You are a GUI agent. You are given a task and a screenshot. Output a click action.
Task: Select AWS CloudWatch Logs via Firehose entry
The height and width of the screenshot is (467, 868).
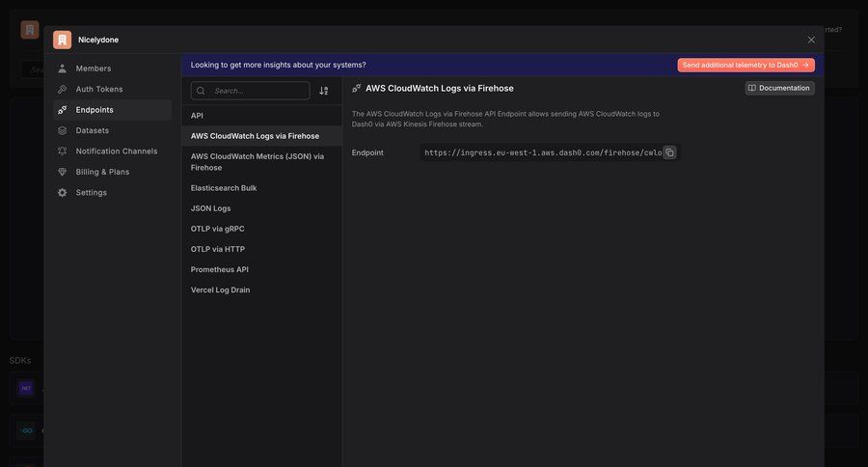tap(261, 136)
